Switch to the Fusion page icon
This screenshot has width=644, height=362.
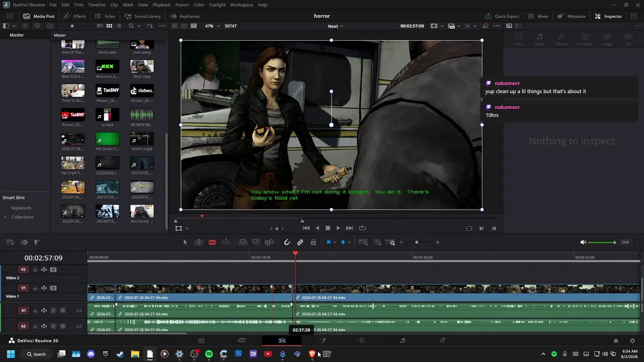pos(322,341)
